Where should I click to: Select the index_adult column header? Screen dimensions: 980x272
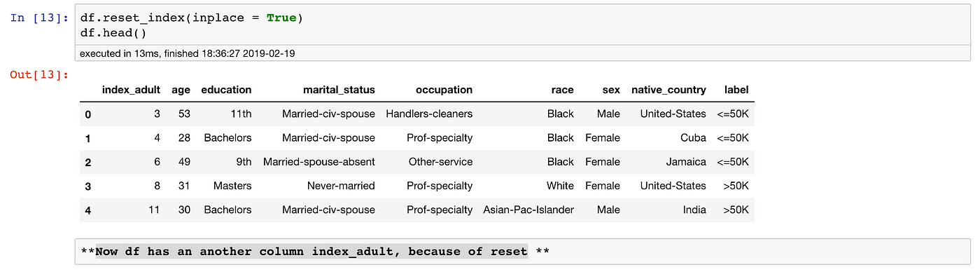[131, 90]
